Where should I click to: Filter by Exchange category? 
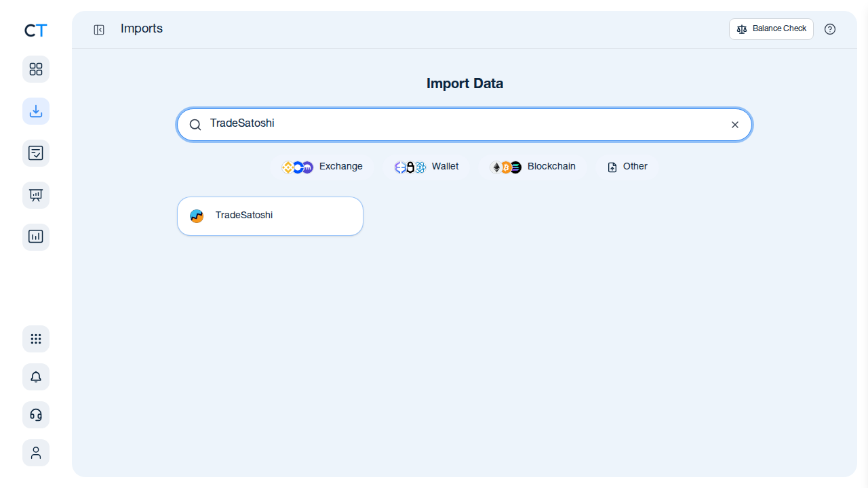tap(323, 167)
